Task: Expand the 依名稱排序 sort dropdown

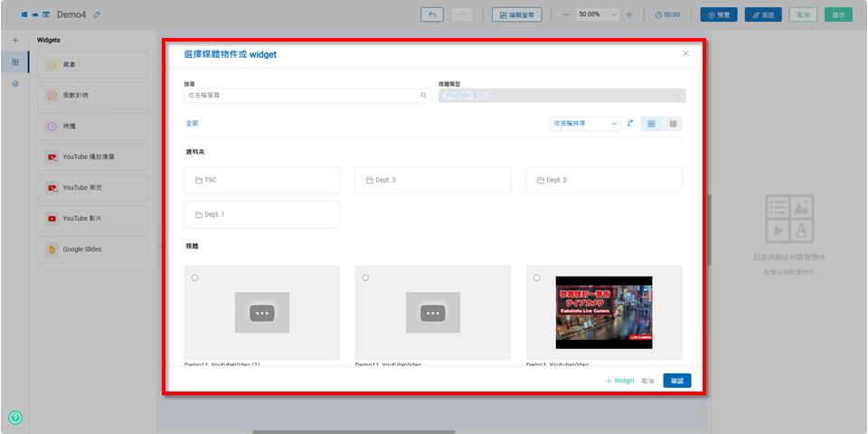Action: pos(584,123)
